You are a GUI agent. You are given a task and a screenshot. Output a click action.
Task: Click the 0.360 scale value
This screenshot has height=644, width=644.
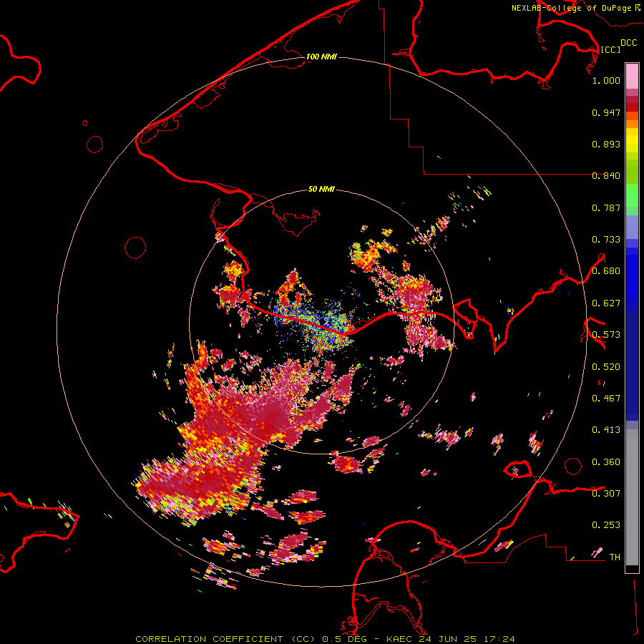pos(606,462)
